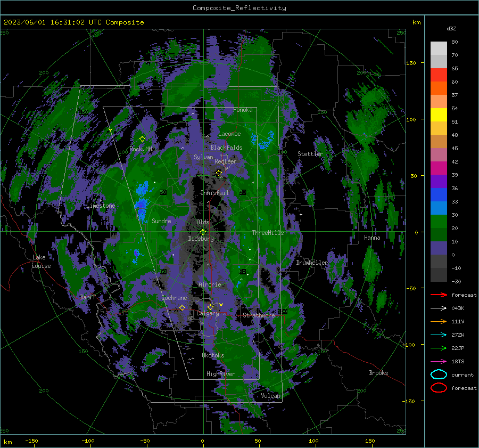Pick the slate purple swatch below 10
The image size is (479, 448).
439,248
